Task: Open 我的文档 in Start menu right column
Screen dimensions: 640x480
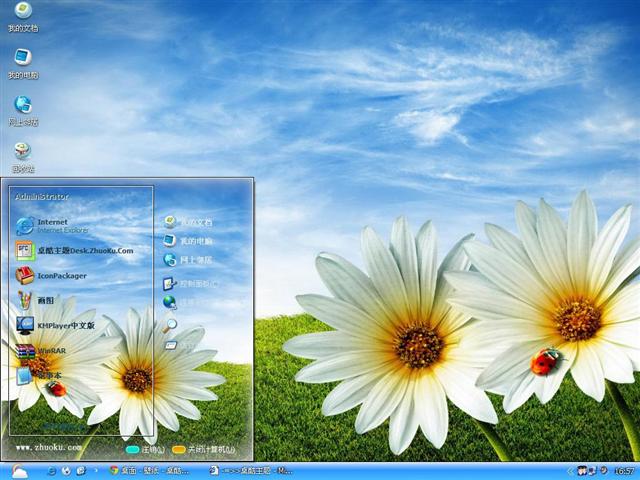Action: tap(188, 222)
